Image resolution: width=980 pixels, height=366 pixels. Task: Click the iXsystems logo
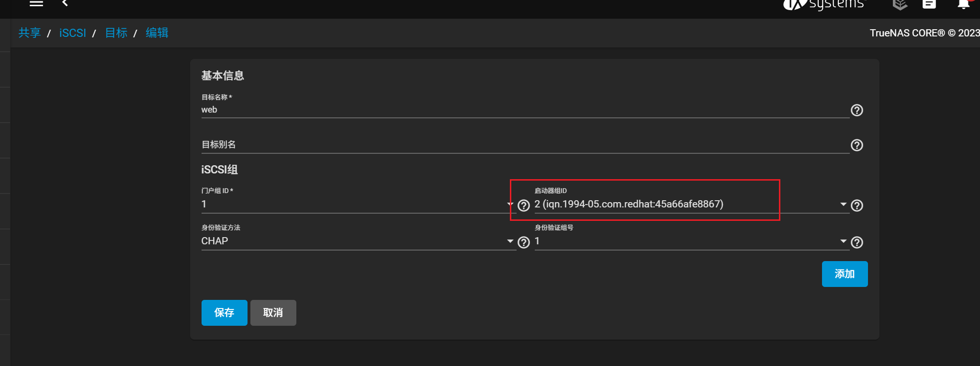[x=823, y=4]
